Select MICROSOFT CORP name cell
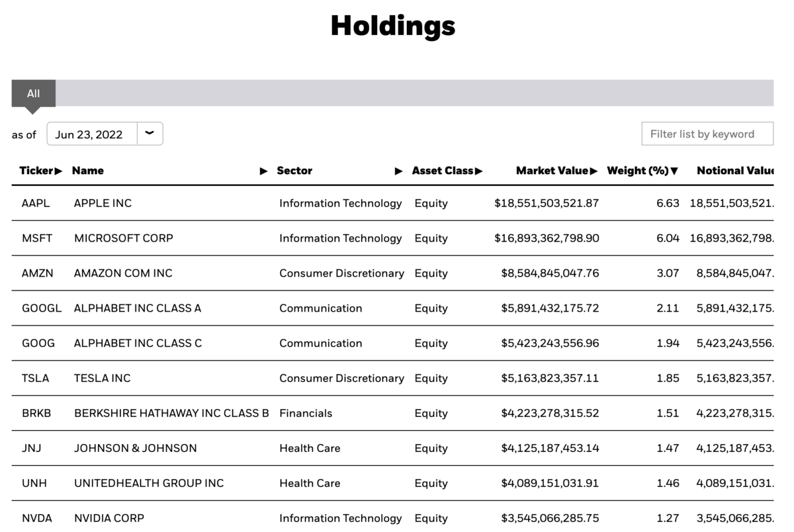This screenshot has width=794, height=532. tap(124, 238)
